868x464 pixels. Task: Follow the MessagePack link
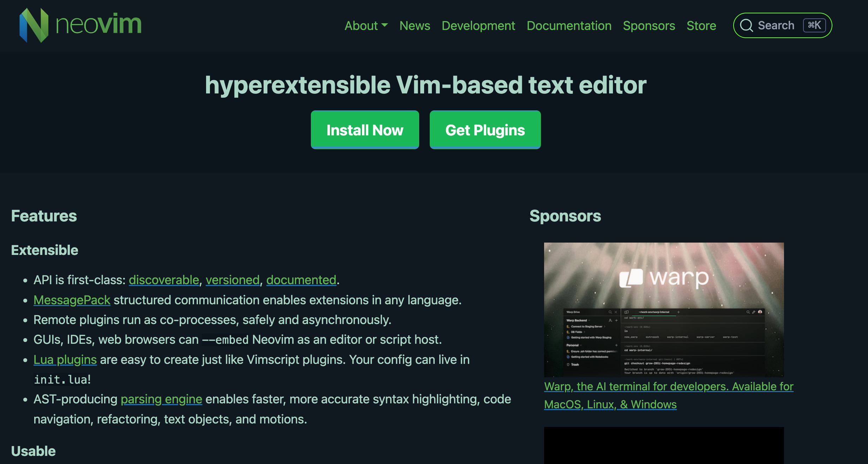pyautogui.click(x=71, y=300)
